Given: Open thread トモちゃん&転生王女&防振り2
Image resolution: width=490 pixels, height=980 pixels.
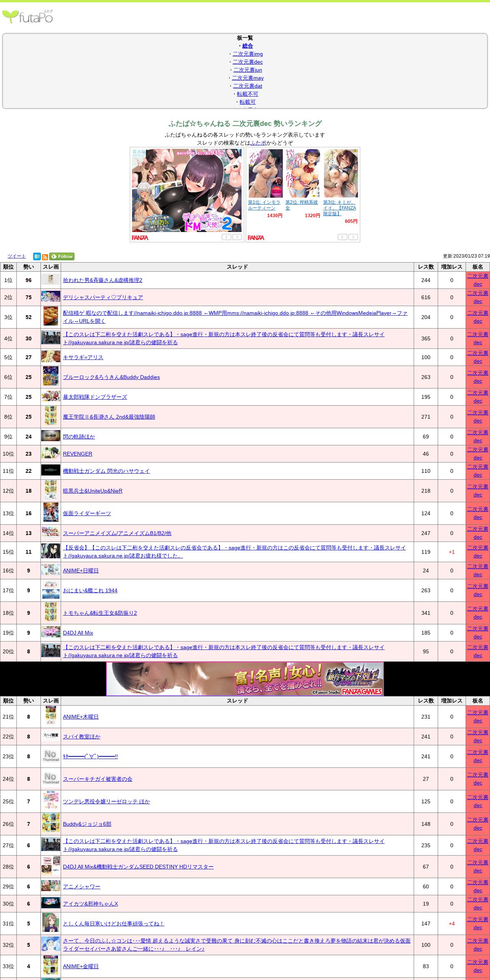Looking at the screenshot, I should coord(100,613).
